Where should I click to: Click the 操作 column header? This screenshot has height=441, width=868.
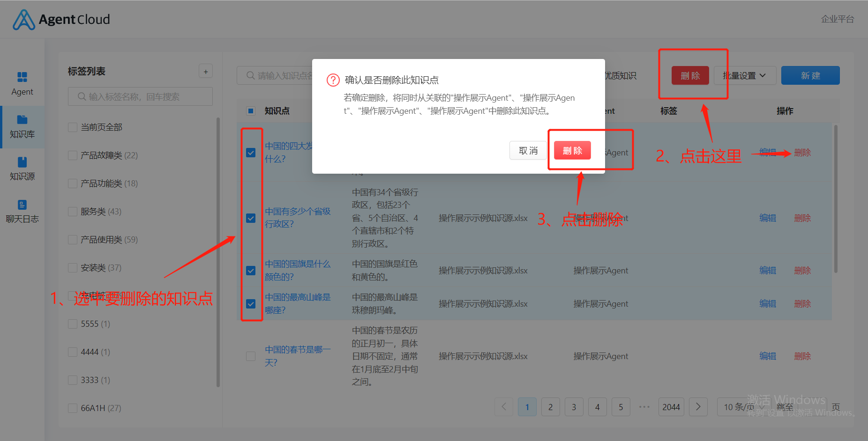coord(785,111)
